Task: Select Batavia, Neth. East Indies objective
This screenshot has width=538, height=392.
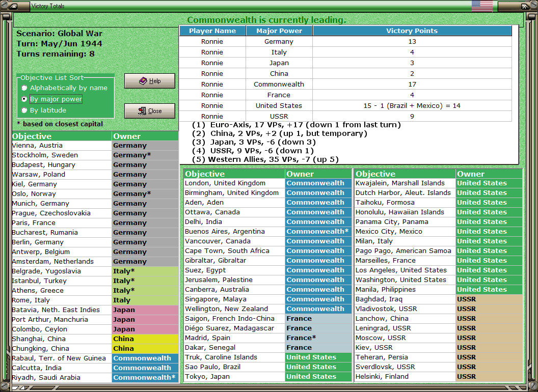Action: (62, 310)
